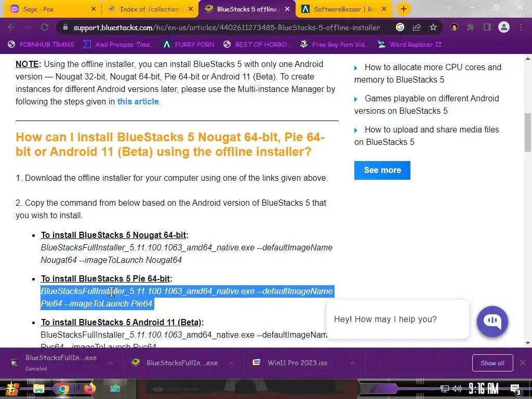Close the downloads bar

(523, 363)
